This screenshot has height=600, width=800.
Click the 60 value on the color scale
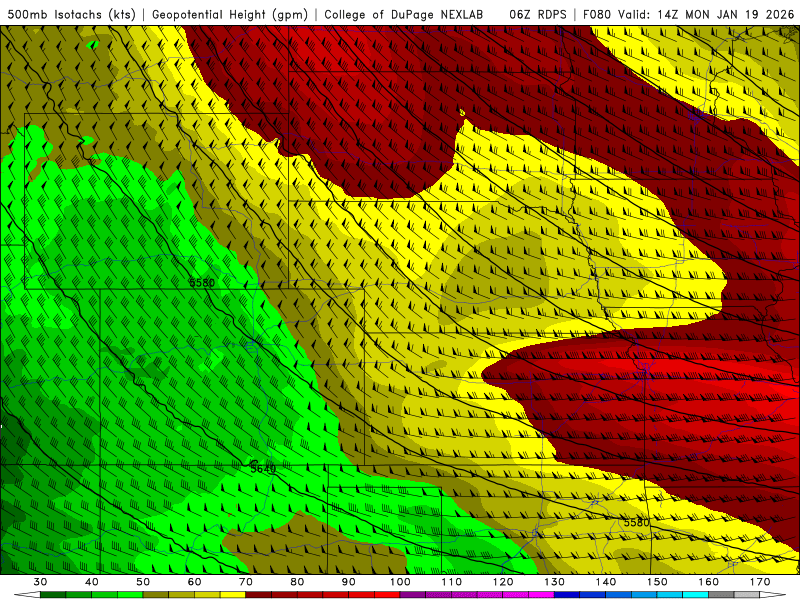click(x=194, y=582)
